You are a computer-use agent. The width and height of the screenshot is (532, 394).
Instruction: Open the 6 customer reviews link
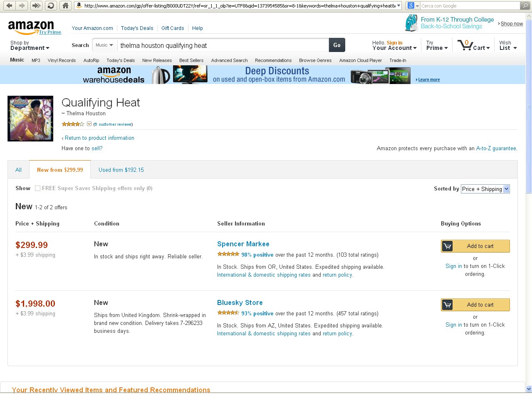coord(113,124)
